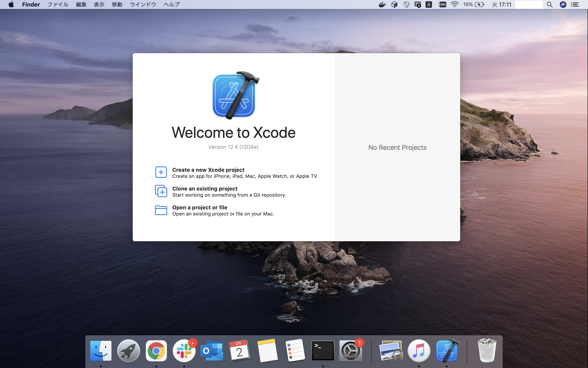The image size is (588, 368).
Task: Open Launchpad rocket in Dock
Action: click(129, 350)
